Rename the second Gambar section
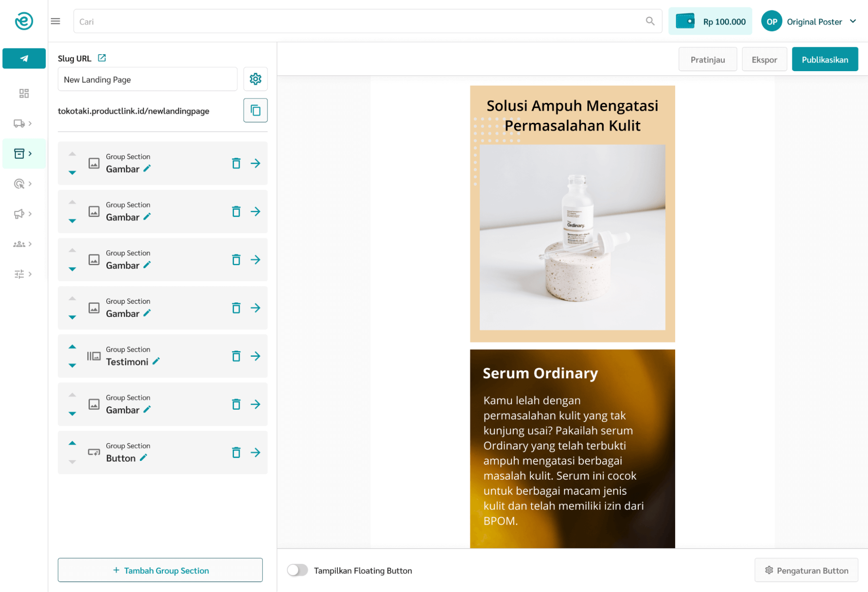 pyautogui.click(x=147, y=217)
